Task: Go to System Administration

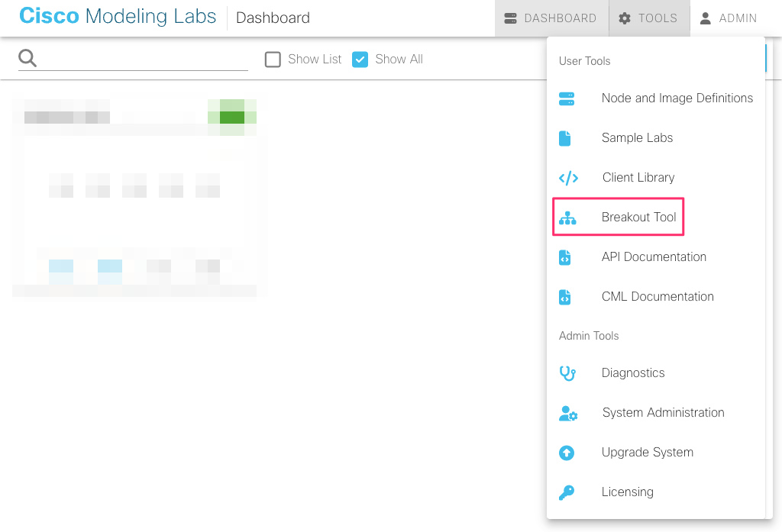Action: 656,413
